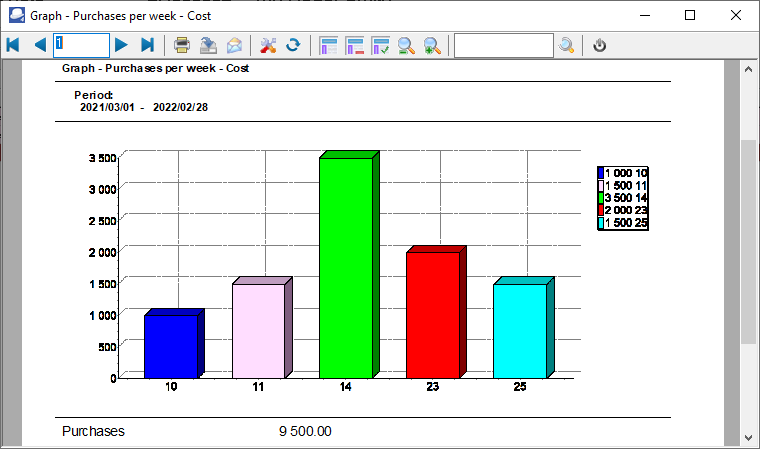
Task: Refresh the report data
Action: pos(293,45)
